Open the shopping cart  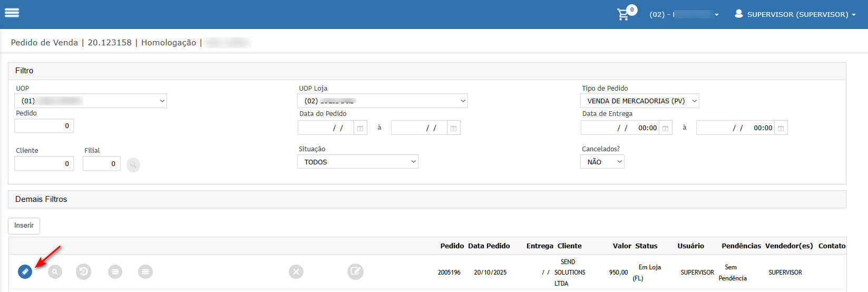[x=623, y=14]
